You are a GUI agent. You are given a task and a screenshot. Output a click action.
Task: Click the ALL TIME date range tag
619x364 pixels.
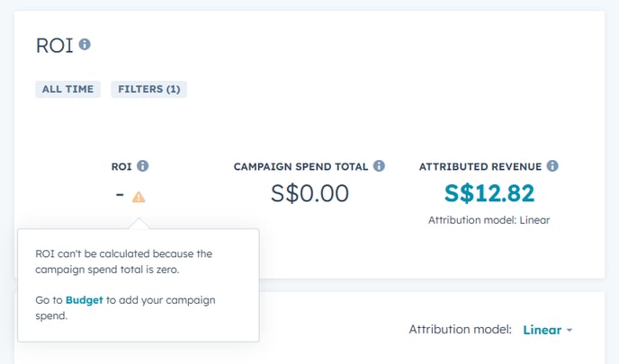[x=67, y=89]
